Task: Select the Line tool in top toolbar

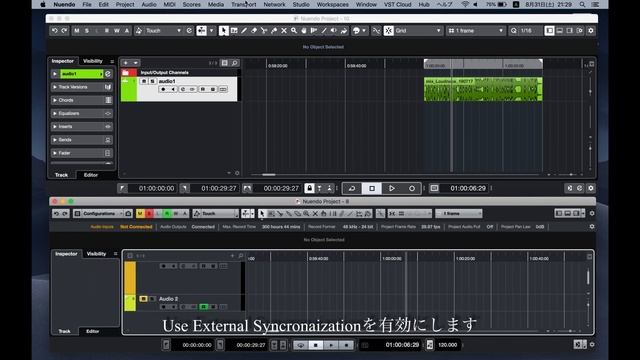Action: tap(324, 31)
